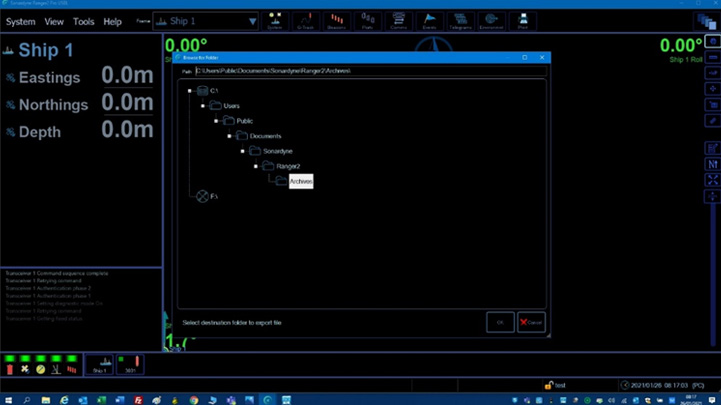721x405 pixels.
Task: Click the fit-to-screen arrows icon in right sidebar
Action: pos(712,180)
